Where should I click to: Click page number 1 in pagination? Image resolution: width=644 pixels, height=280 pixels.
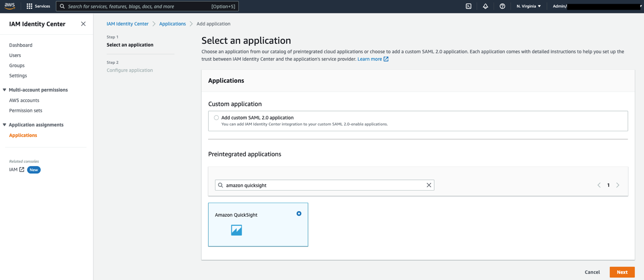[608, 185]
